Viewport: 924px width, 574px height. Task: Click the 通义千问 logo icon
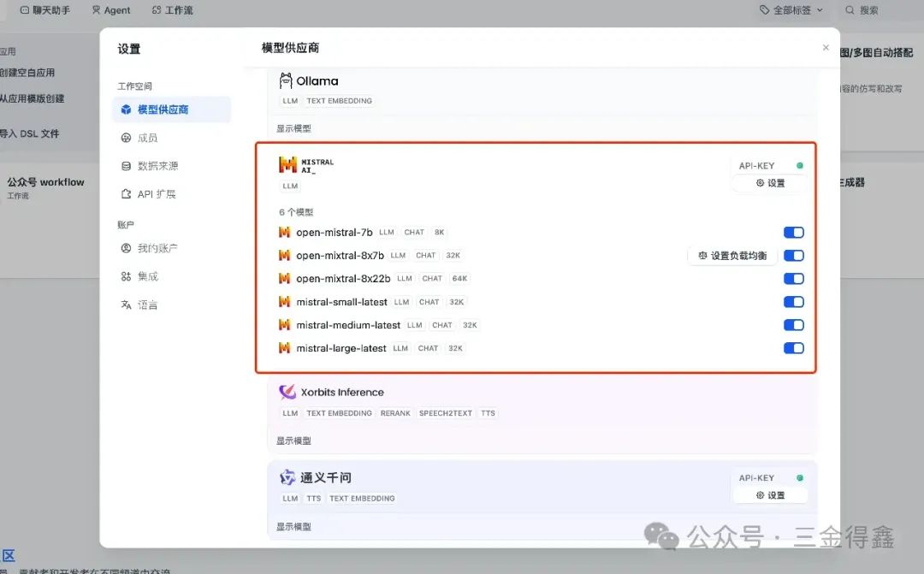287,477
